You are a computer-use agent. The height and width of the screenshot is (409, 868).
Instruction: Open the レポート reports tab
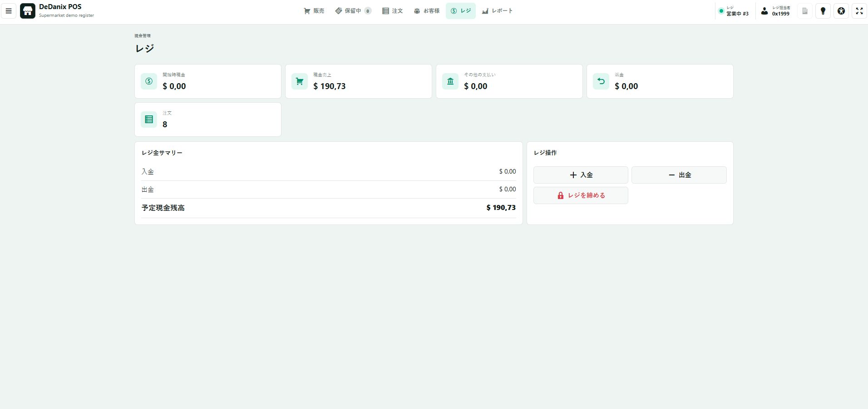(497, 11)
